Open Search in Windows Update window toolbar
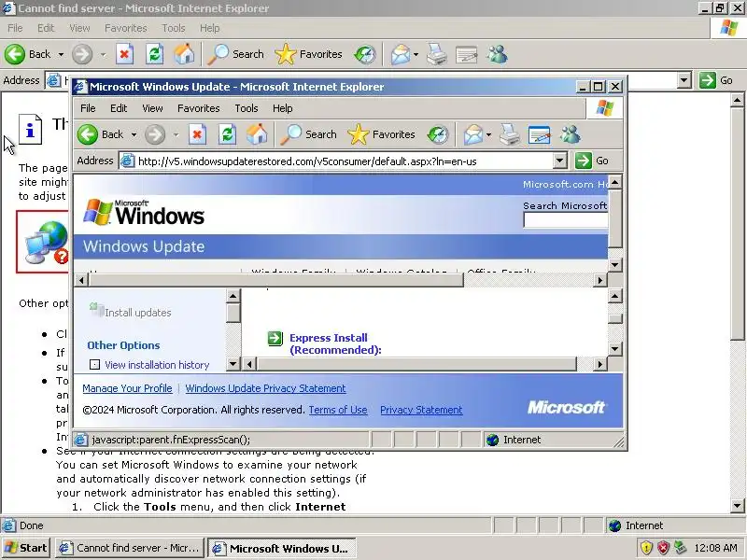 coord(308,134)
